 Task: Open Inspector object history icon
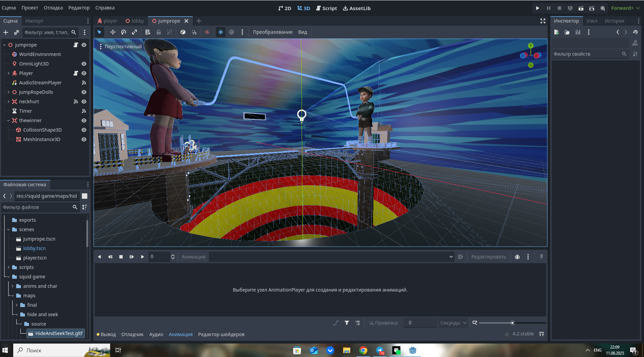[x=635, y=32]
